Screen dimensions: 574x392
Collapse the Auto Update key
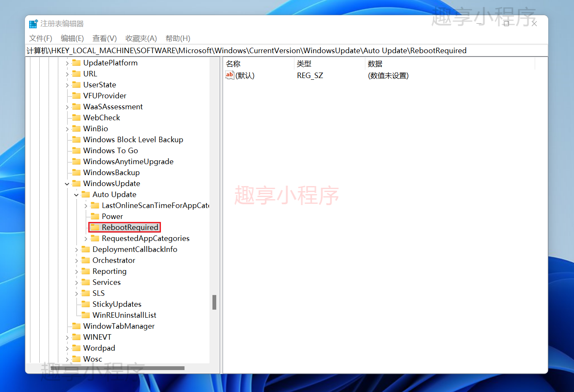pos(76,195)
